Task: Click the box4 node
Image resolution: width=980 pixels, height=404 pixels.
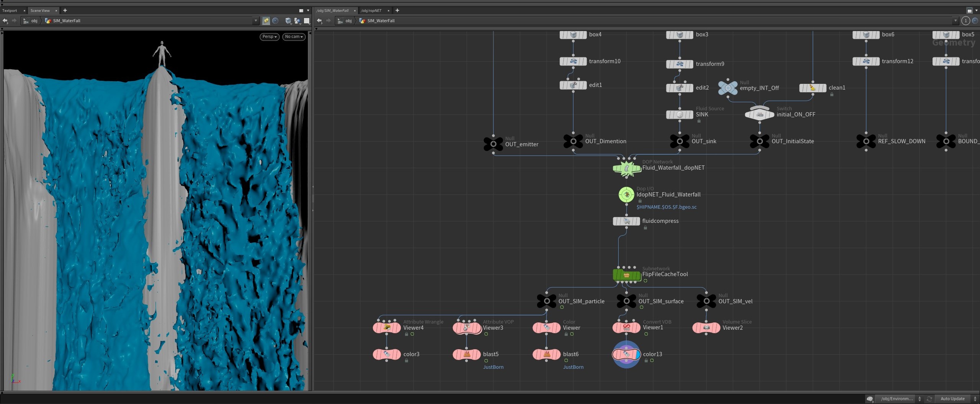Action: pyautogui.click(x=573, y=35)
